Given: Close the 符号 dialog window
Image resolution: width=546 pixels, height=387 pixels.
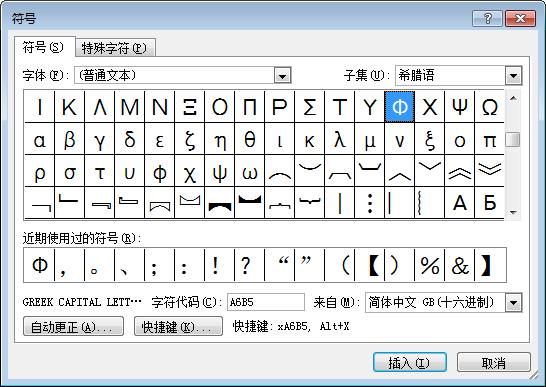Looking at the screenshot, I should pyautogui.click(x=520, y=18).
